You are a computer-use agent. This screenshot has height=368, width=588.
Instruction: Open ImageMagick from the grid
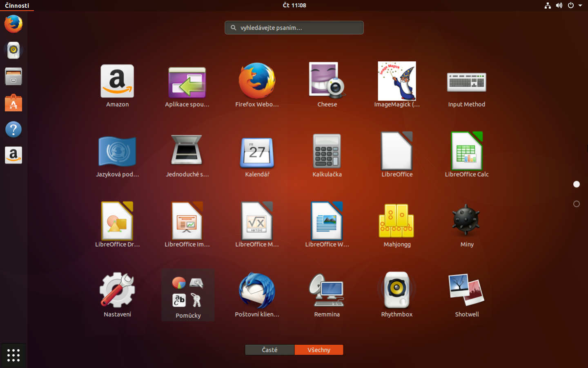(397, 85)
